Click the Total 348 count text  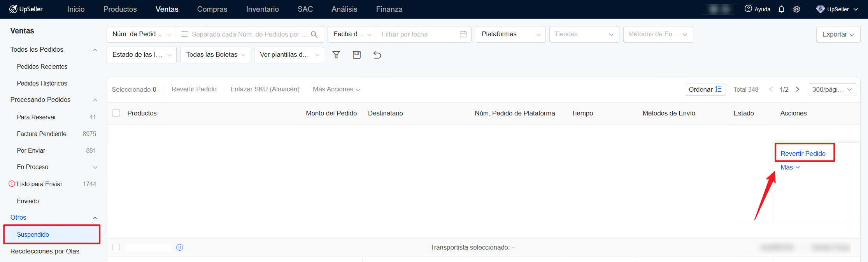coord(746,89)
